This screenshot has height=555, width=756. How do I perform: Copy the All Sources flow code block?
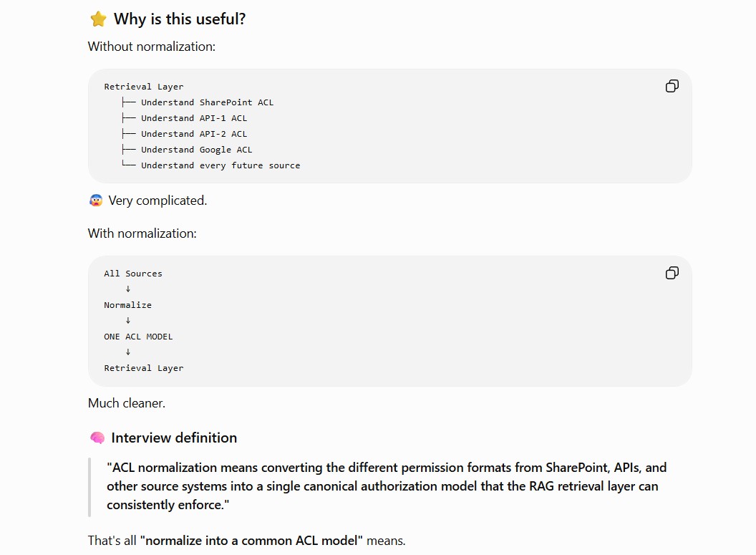coord(672,274)
